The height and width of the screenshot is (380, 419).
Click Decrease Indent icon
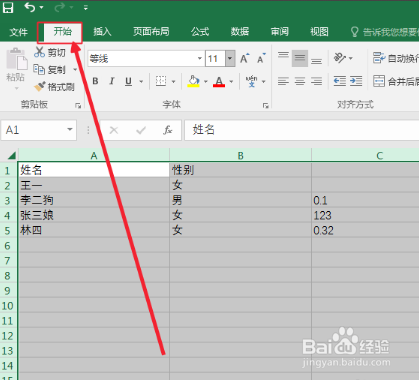[x=340, y=81]
